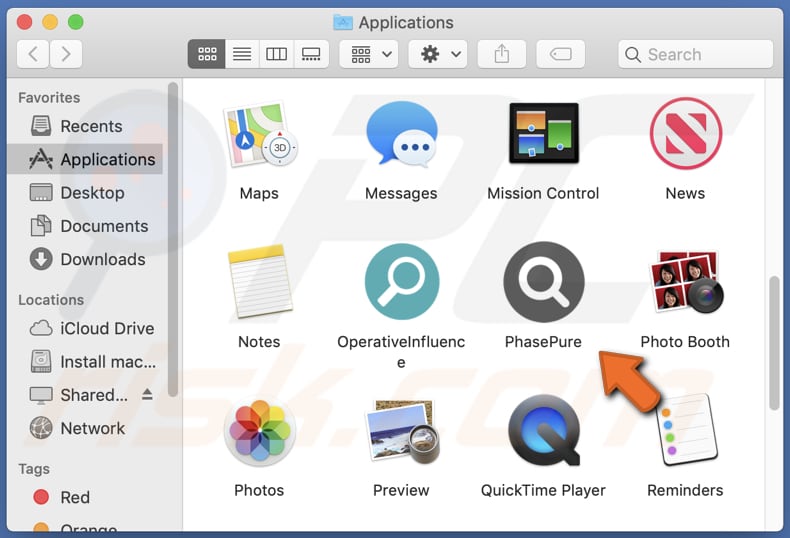
Task: Click the Maps label text
Action: pyautogui.click(x=259, y=193)
